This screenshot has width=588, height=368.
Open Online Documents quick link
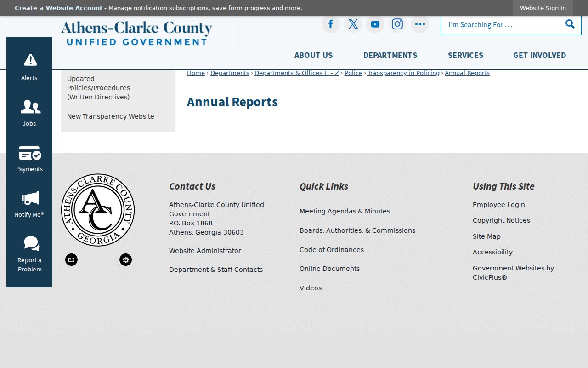329,269
